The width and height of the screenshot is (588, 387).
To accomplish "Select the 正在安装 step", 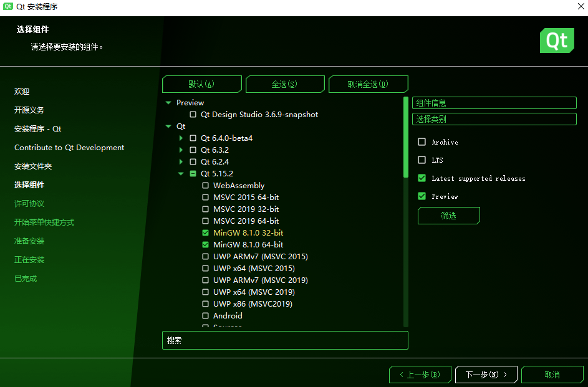I will (29, 260).
